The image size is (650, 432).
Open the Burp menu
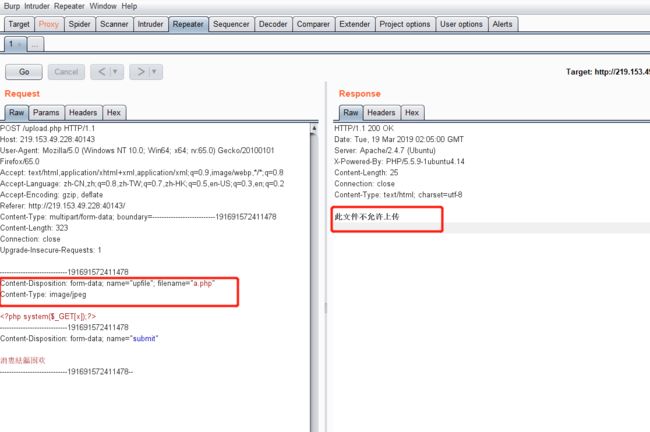[x=12, y=6]
